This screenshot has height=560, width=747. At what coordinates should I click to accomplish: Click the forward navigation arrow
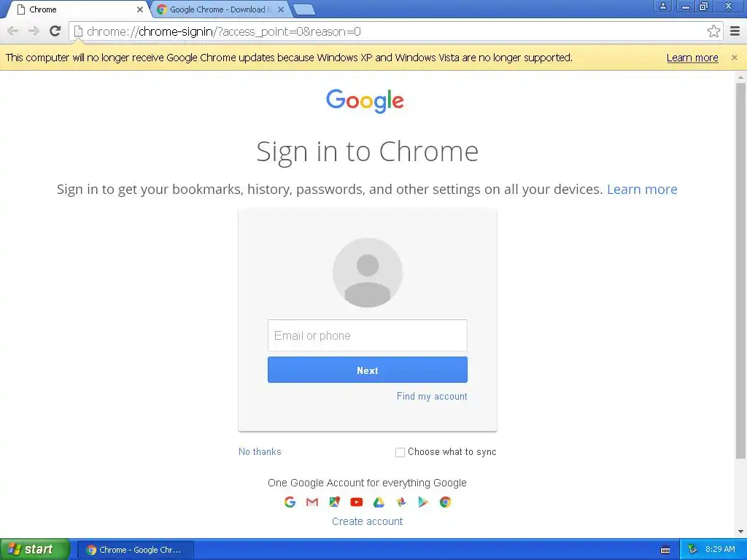click(x=34, y=31)
